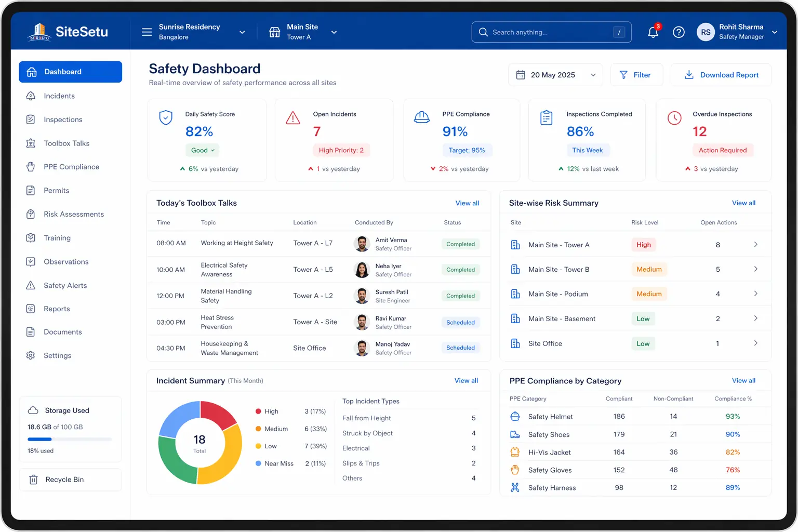The height and width of the screenshot is (532, 798).
Task: Open the Recycle Bin button
Action: [x=71, y=480]
